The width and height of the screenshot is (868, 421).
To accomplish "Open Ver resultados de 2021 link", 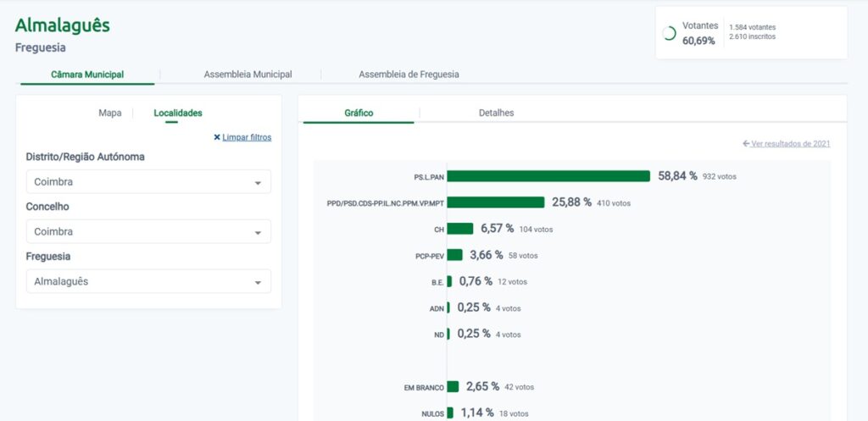I will pyautogui.click(x=791, y=144).
